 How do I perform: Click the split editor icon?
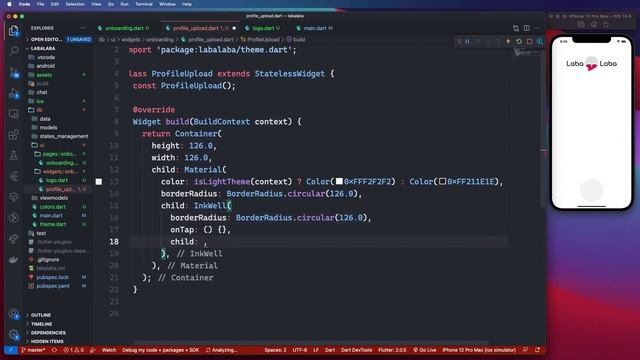point(527,28)
